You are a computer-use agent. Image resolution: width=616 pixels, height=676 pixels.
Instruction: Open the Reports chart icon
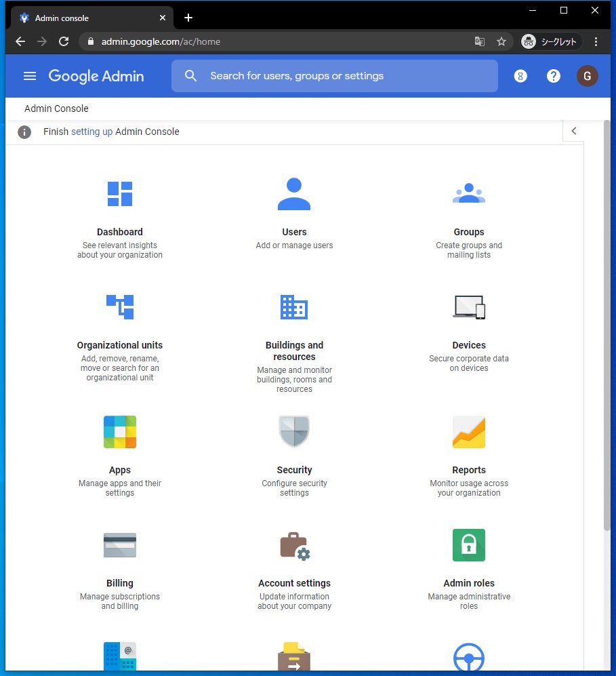pos(469,432)
